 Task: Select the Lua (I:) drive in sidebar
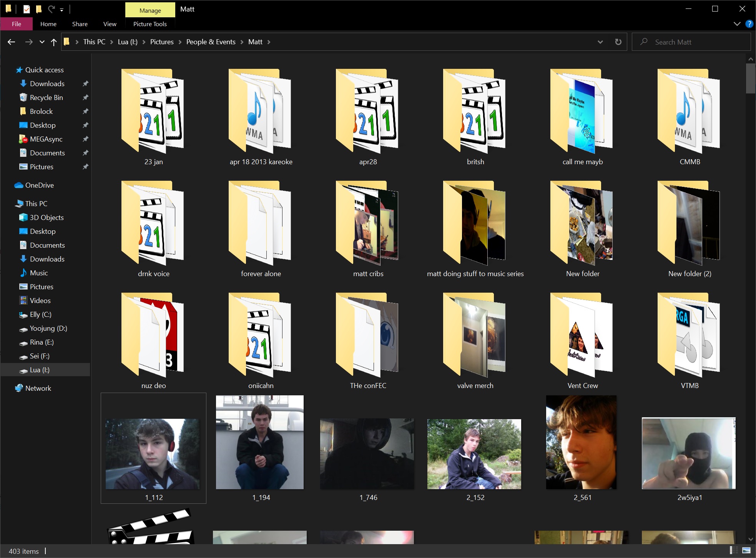pos(40,370)
